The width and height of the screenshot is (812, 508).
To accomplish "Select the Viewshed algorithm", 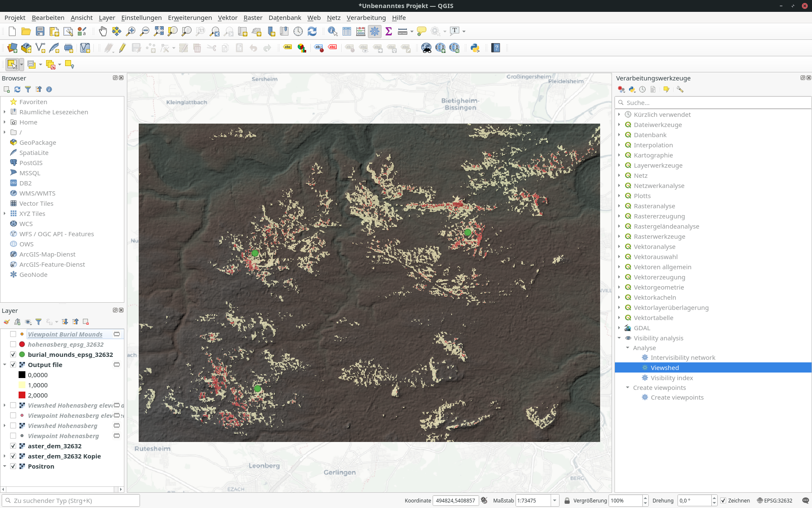I will tap(664, 367).
